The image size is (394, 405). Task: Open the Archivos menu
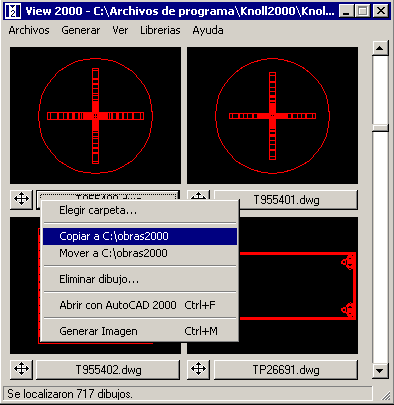pyautogui.click(x=29, y=30)
